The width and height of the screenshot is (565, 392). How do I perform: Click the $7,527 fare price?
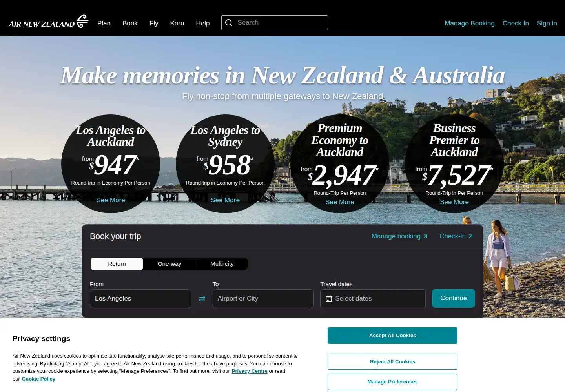click(458, 175)
